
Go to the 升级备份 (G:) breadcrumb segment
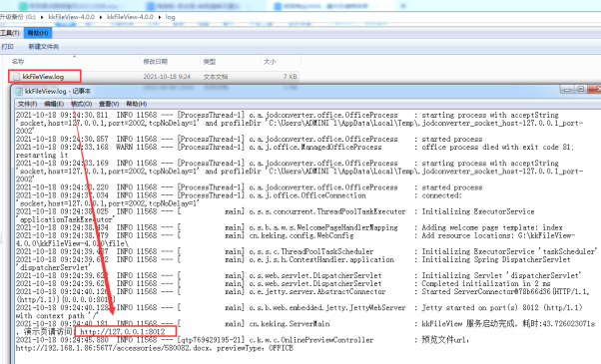[x=18, y=17]
